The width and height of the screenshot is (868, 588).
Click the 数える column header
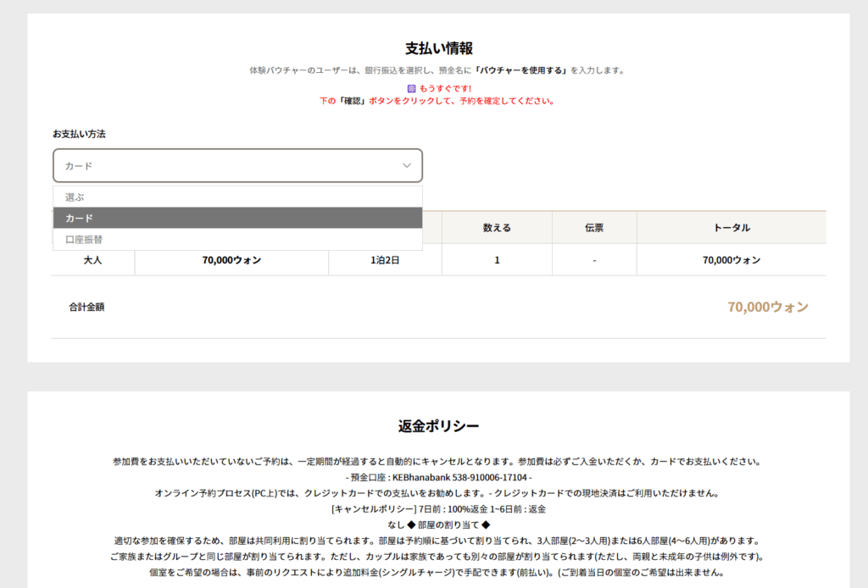[x=497, y=228]
